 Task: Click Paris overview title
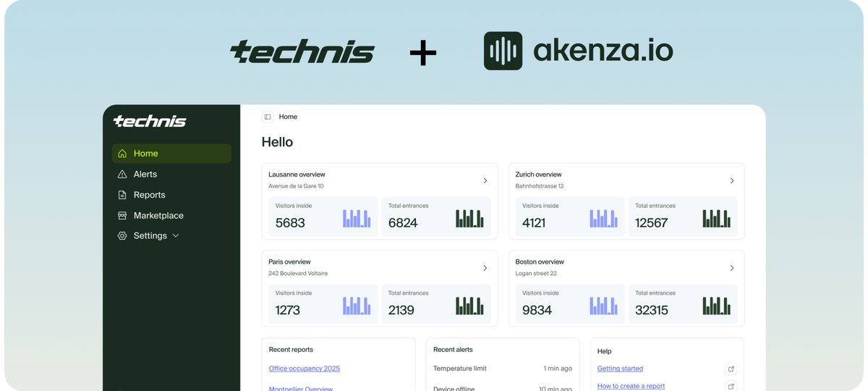(x=289, y=262)
